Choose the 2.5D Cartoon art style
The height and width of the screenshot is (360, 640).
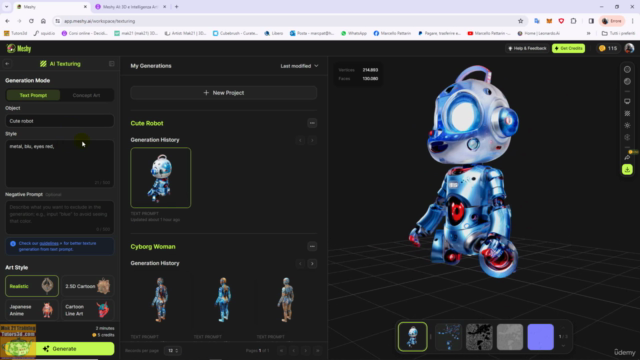tap(87, 286)
